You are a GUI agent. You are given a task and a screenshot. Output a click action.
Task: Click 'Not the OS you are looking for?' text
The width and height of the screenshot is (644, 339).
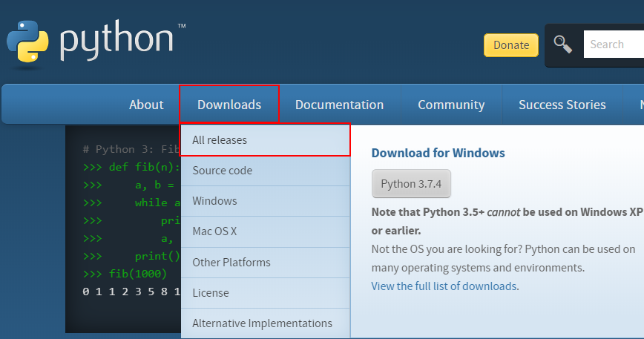tap(447, 249)
